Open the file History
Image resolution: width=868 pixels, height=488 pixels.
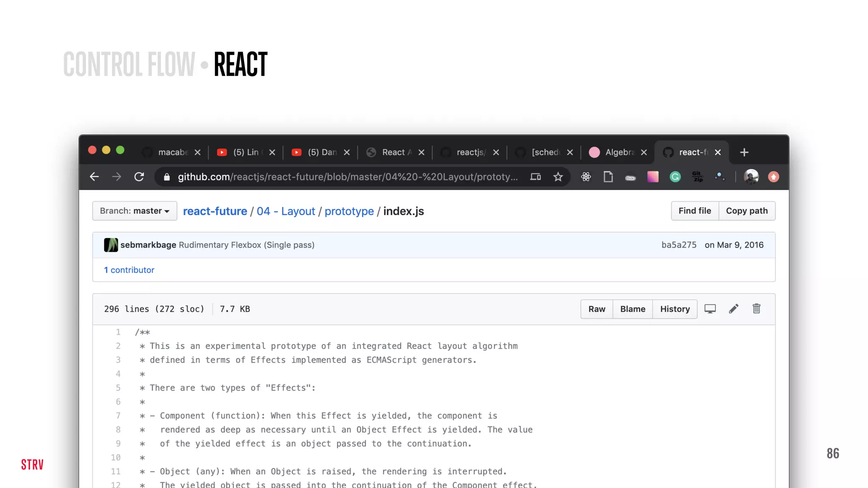pos(675,309)
